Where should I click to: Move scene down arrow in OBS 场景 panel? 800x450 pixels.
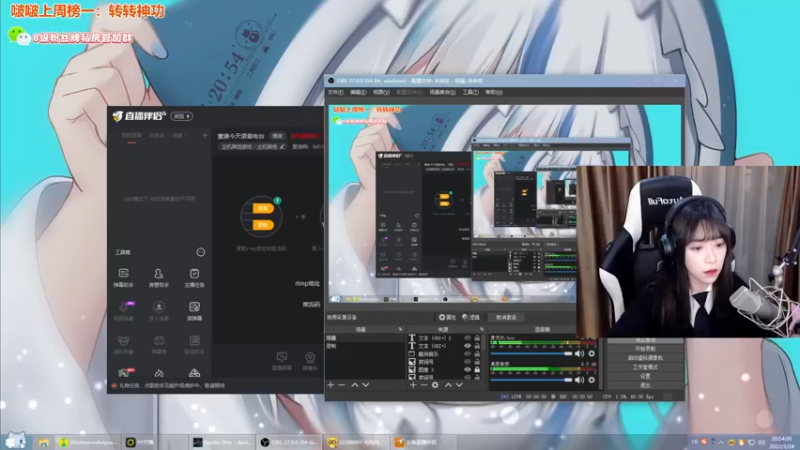(x=366, y=385)
